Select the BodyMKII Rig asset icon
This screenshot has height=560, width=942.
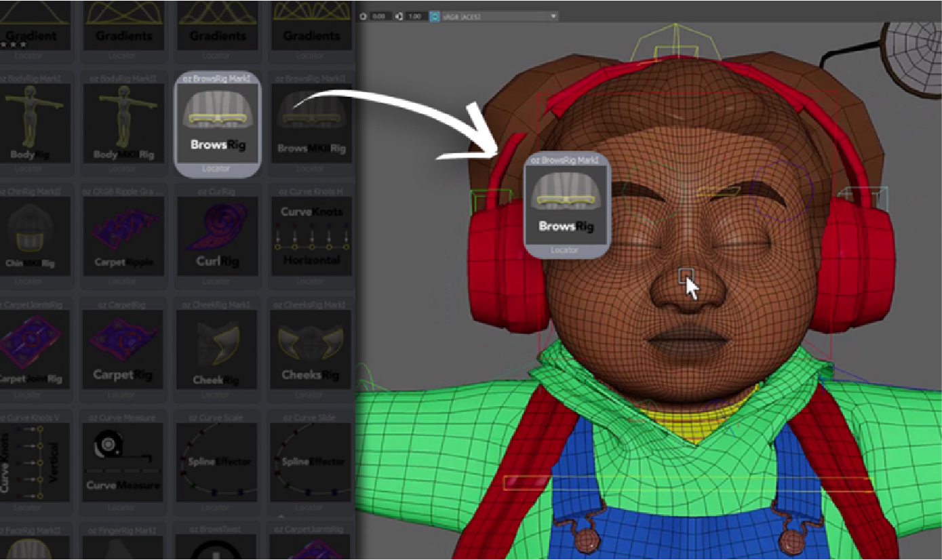(x=124, y=123)
